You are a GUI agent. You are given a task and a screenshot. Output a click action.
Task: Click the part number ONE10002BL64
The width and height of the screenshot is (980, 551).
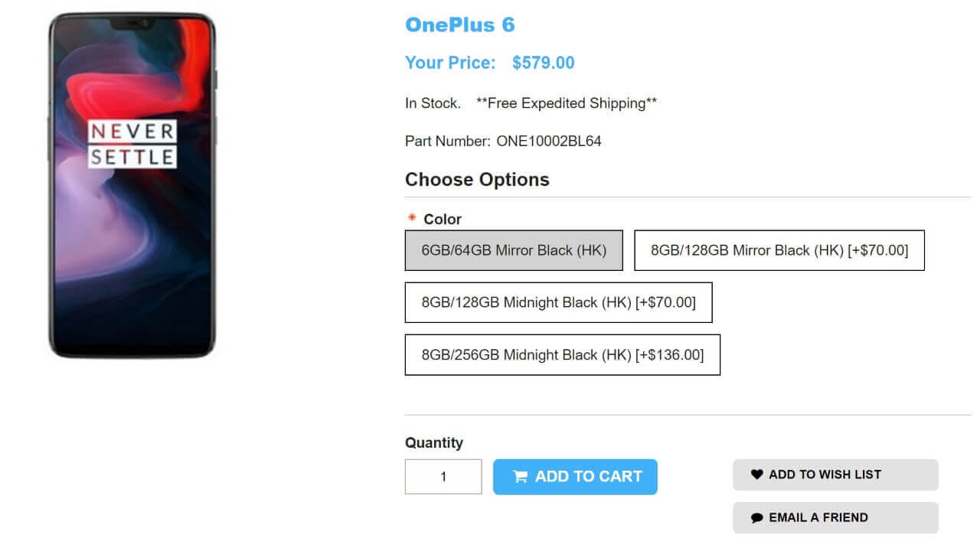pyautogui.click(x=549, y=141)
